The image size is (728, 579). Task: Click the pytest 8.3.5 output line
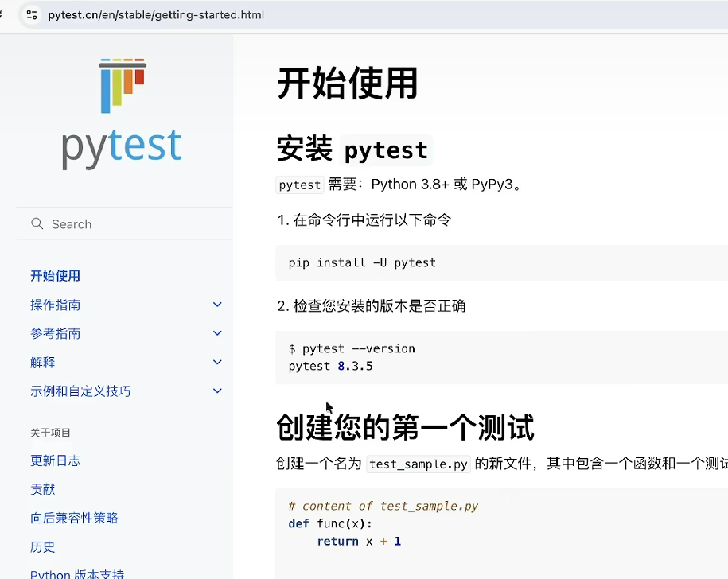(330, 367)
